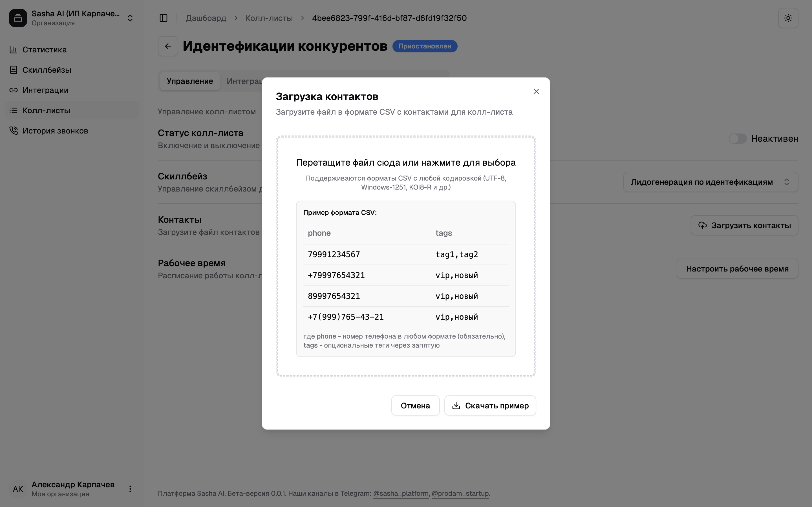The width and height of the screenshot is (812, 507).
Task: Select Колл-листы in the sidebar menu
Action: (46, 111)
